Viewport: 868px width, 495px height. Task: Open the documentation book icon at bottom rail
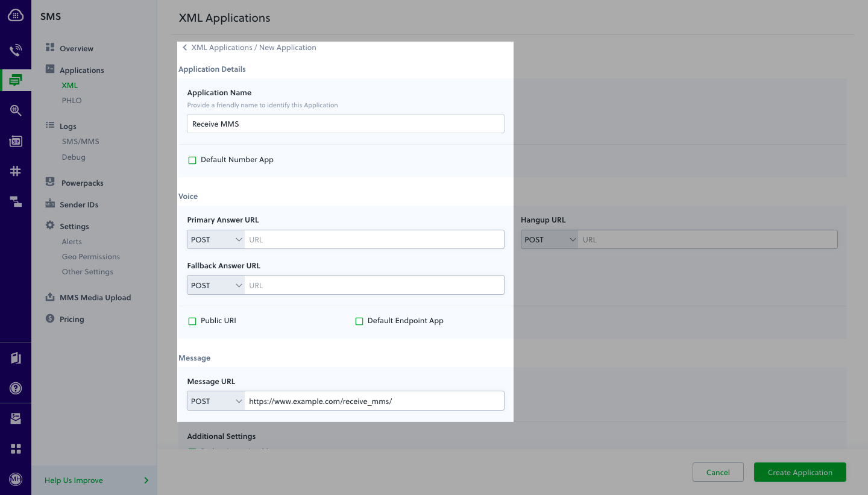(x=15, y=358)
